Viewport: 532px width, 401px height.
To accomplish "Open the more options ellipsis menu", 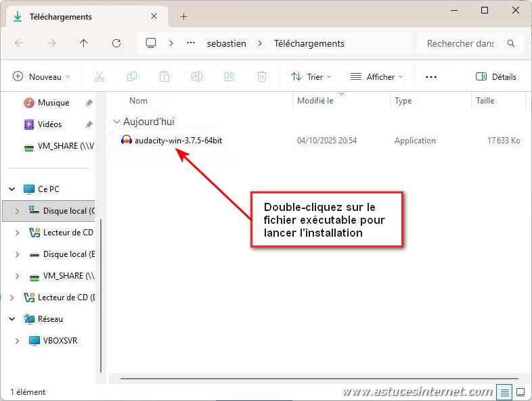I will pos(431,77).
